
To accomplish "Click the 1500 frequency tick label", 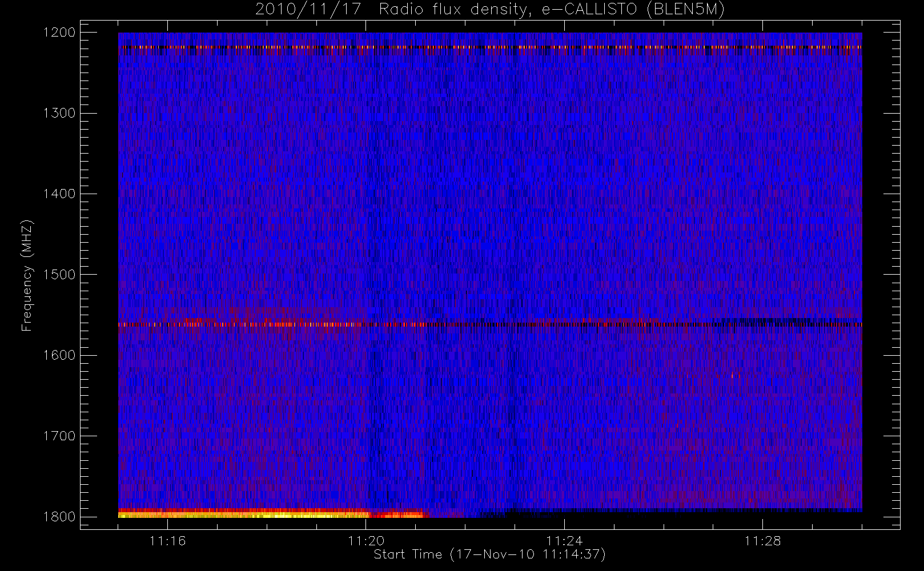I will click(59, 275).
